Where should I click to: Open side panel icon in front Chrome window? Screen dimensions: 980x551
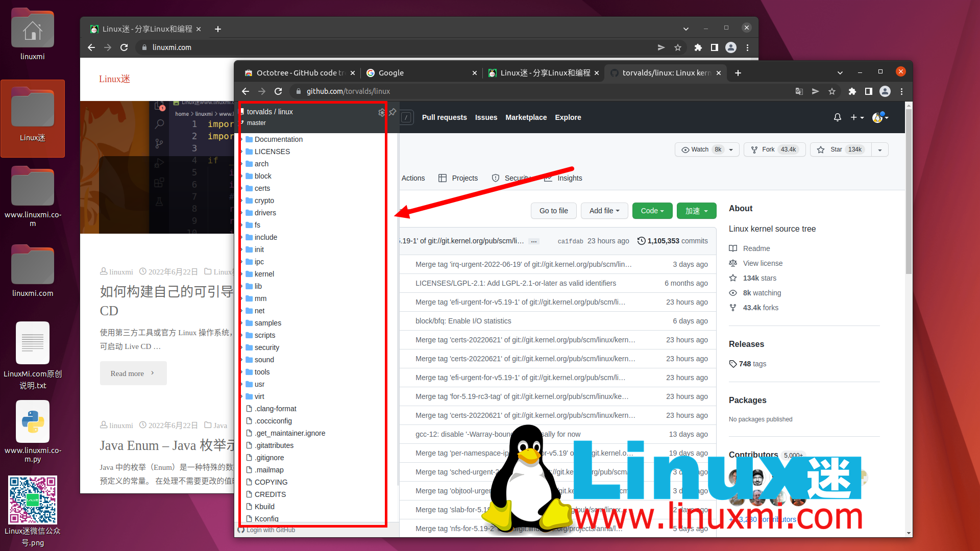[868, 91]
